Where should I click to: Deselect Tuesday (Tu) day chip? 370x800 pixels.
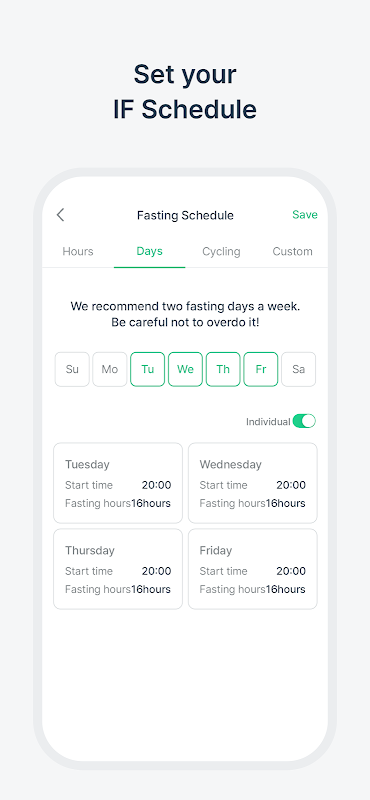[x=147, y=369]
